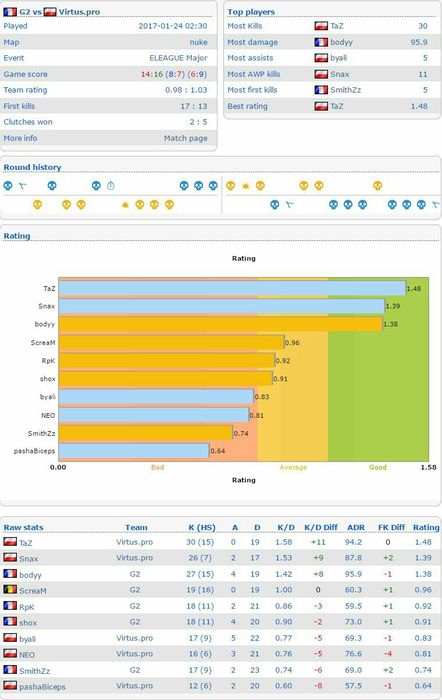Click TaZ's blue rating bar in chart
The height and width of the screenshot is (700, 442).
pos(232,288)
